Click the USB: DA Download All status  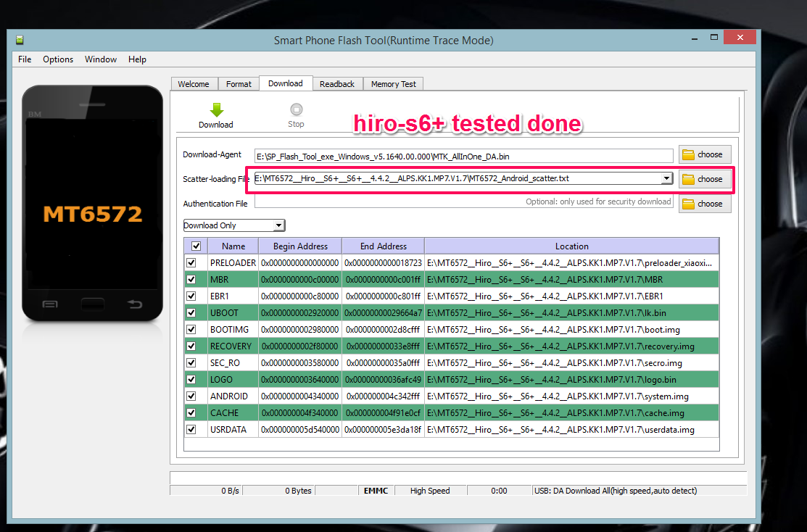(x=640, y=491)
